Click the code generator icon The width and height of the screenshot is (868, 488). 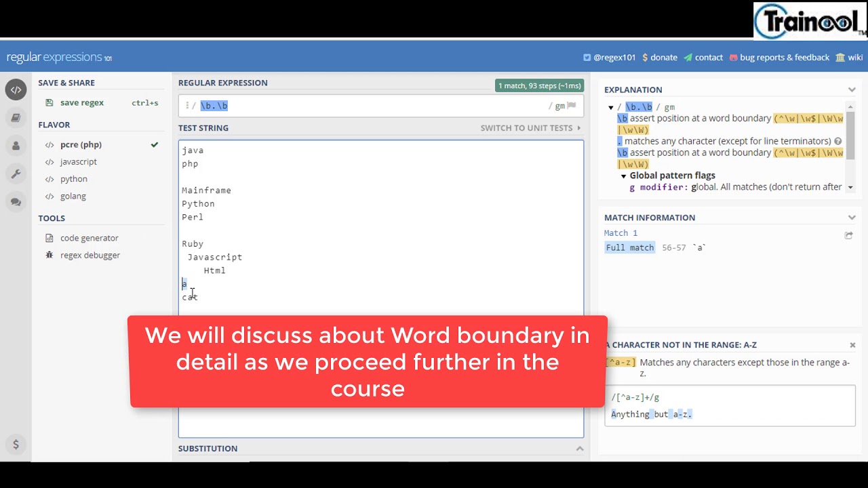click(x=49, y=238)
